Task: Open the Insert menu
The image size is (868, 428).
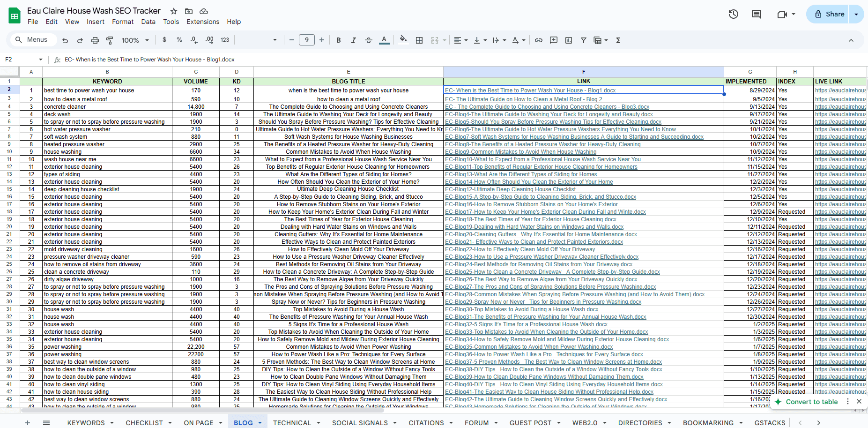Action: point(96,22)
